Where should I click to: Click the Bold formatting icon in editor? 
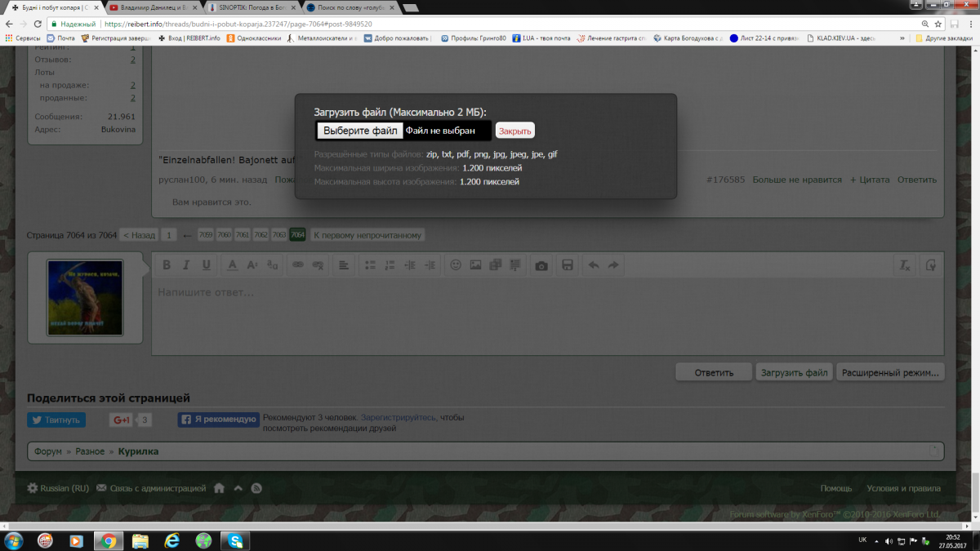[x=167, y=265]
